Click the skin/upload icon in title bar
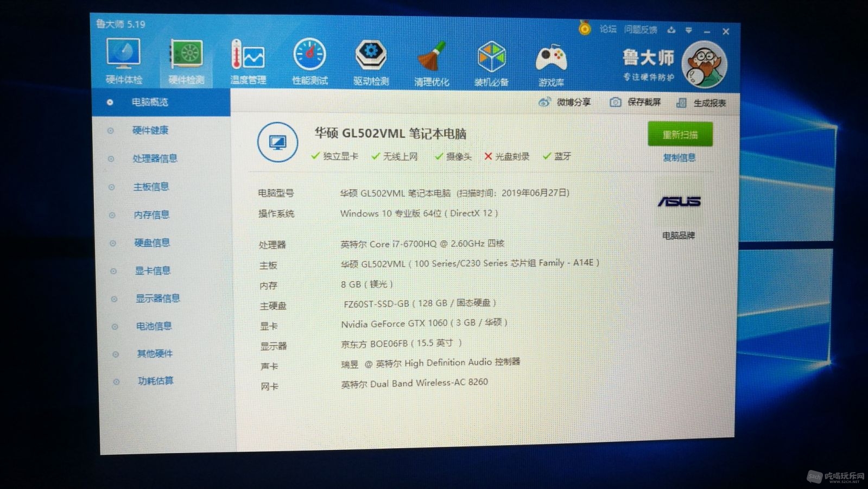 click(671, 30)
